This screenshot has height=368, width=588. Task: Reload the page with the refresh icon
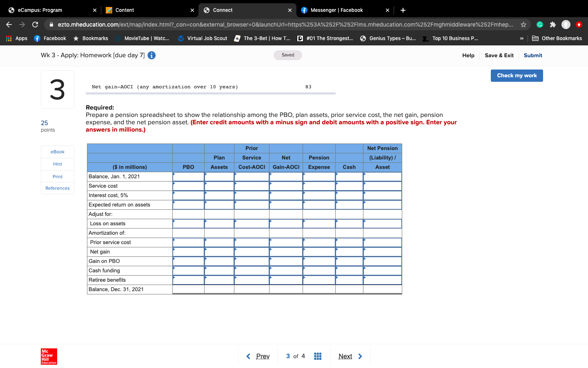tap(35, 25)
